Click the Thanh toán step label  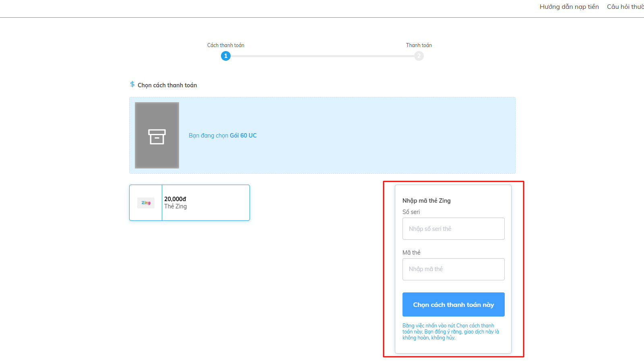[419, 45]
